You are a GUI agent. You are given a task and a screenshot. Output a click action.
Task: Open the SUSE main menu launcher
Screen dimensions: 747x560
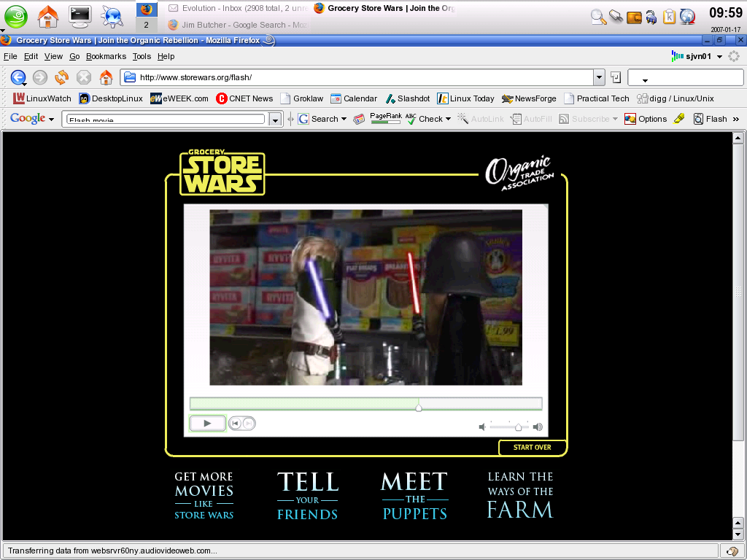16,17
